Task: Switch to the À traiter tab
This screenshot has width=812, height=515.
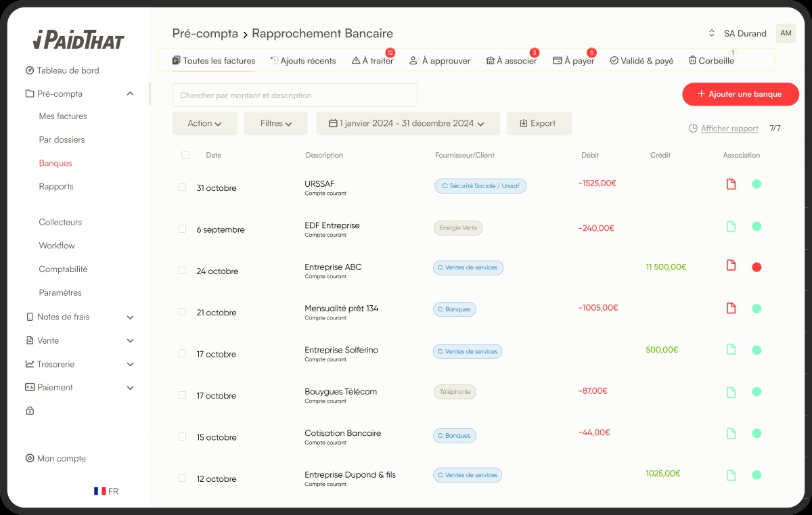Action: click(x=373, y=61)
